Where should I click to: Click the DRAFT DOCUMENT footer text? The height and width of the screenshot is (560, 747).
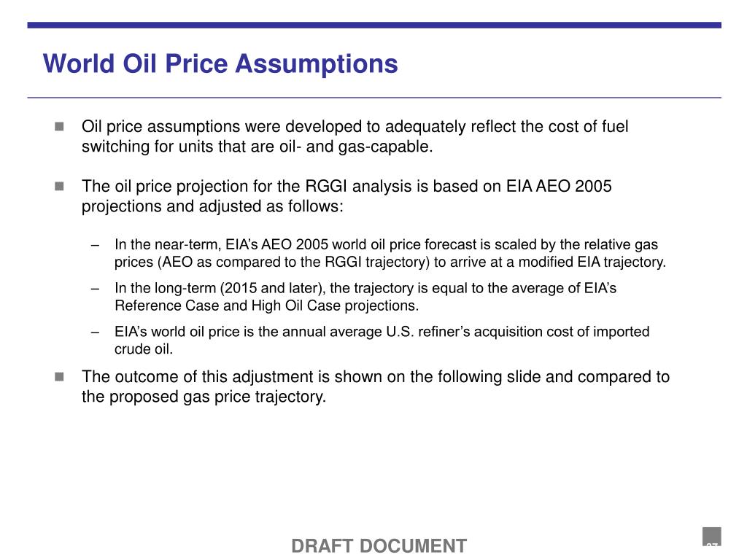379,545
